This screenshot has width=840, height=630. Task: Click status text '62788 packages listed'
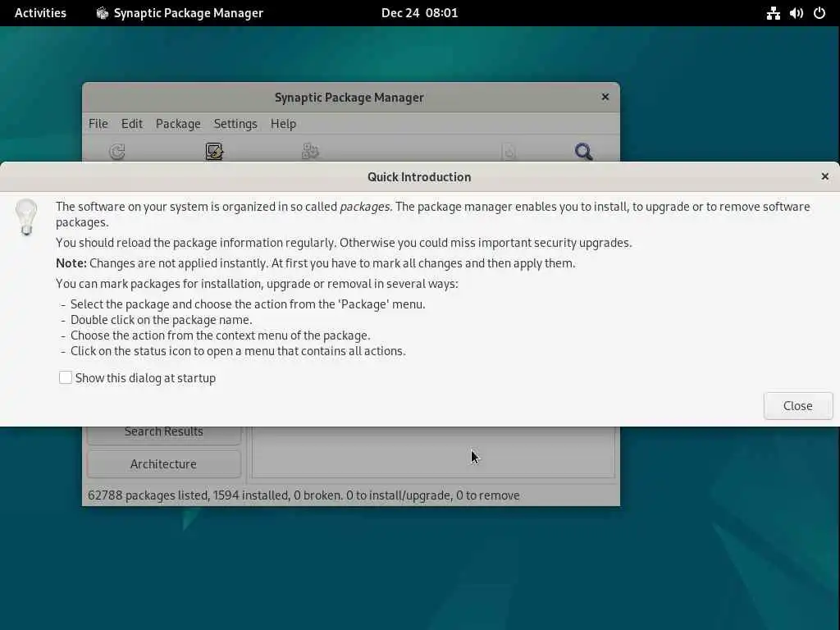click(x=148, y=495)
